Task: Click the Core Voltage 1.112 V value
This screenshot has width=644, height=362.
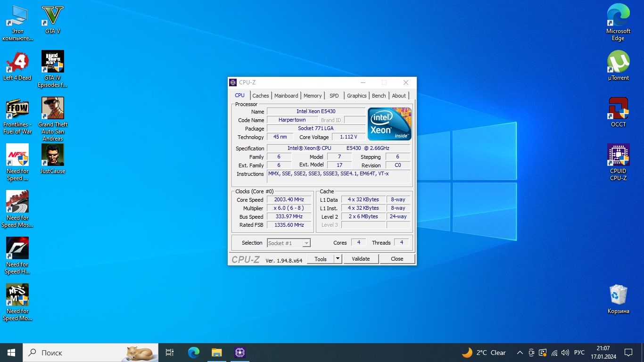Action: [x=348, y=137]
